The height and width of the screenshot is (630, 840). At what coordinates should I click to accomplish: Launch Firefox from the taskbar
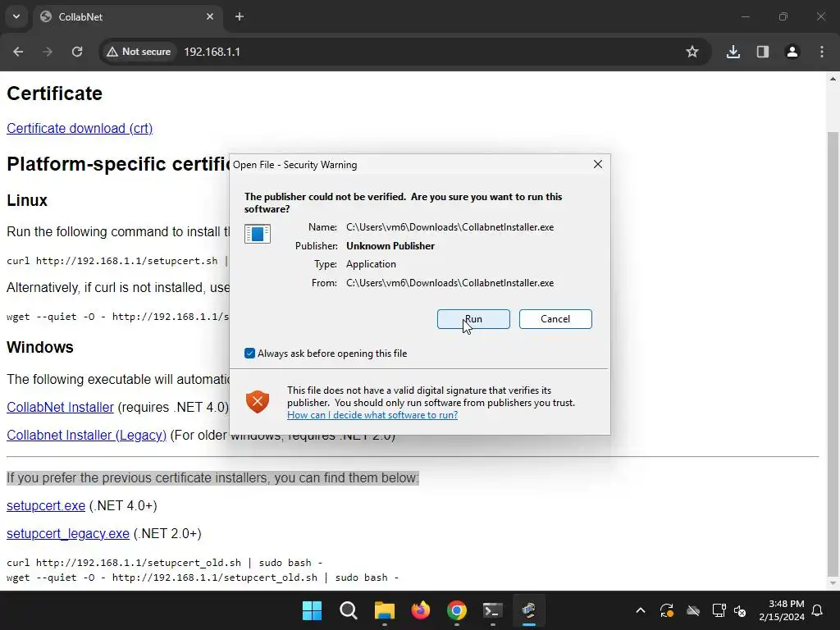(421, 610)
